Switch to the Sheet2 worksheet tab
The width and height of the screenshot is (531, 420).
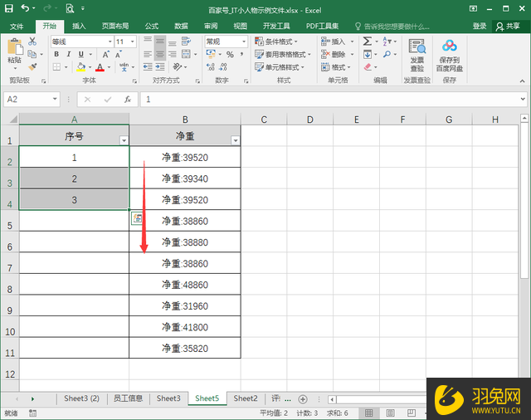point(246,398)
